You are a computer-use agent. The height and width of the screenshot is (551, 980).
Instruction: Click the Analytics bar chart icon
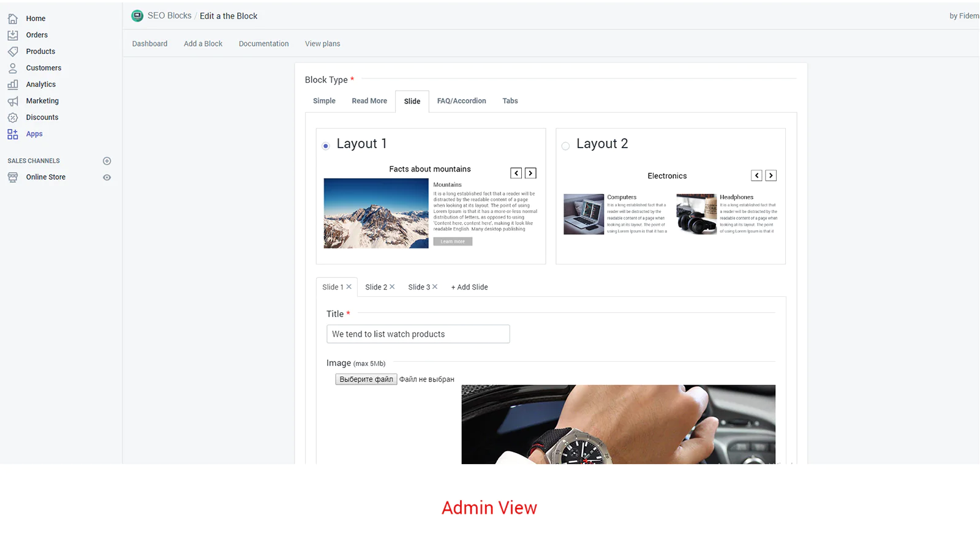(13, 84)
